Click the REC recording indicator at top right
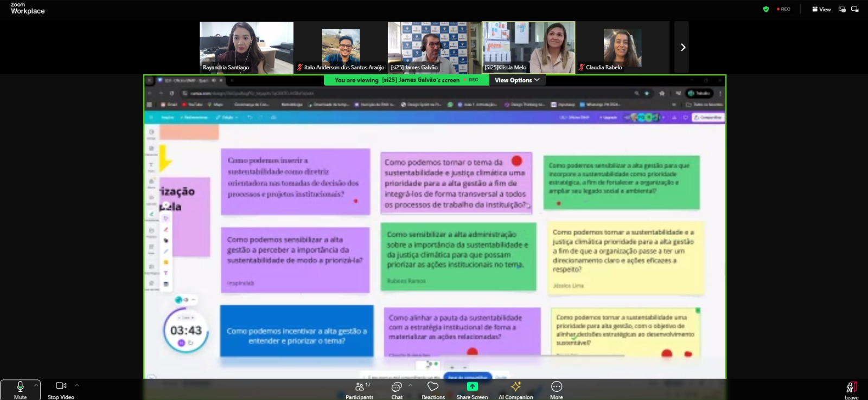This screenshot has width=868, height=400. point(783,9)
